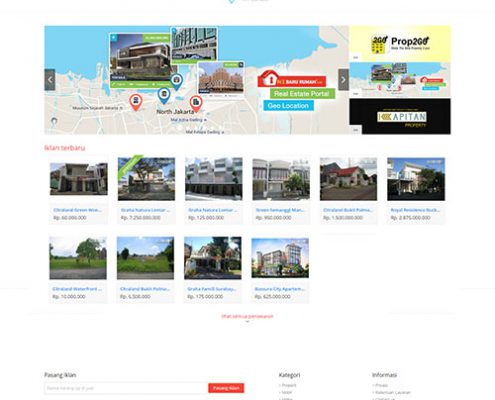Click the Real Estate Portal label
Viewport: 495px width, 400px height.
(x=302, y=94)
